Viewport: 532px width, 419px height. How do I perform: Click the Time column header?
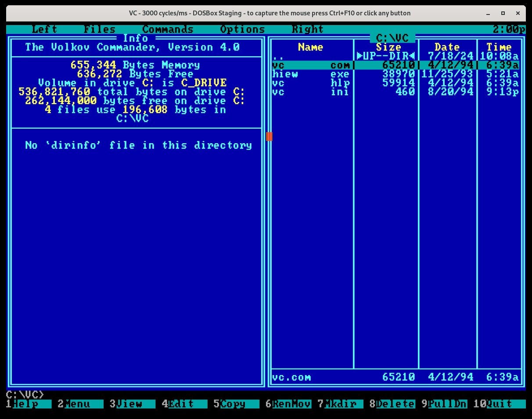pos(499,47)
